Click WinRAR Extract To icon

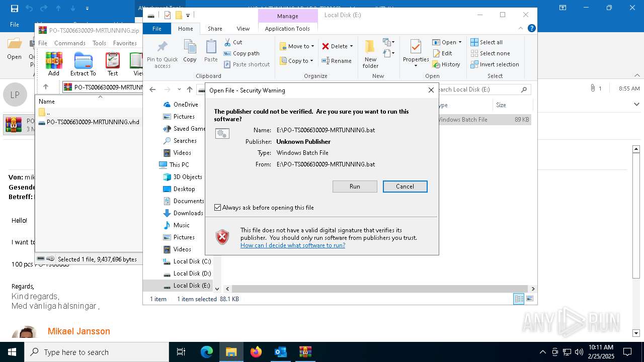pos(83,64)
